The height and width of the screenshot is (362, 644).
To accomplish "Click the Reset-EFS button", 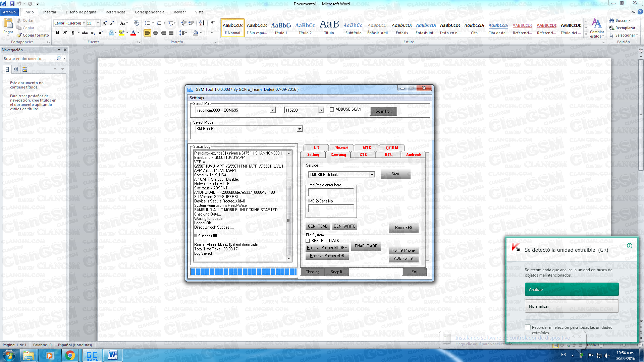I will 404,228.
